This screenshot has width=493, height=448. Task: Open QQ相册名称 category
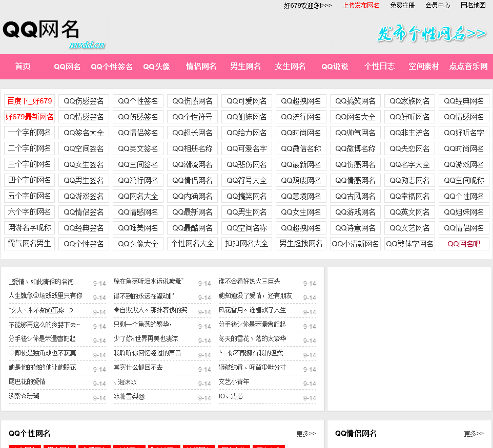192,148
